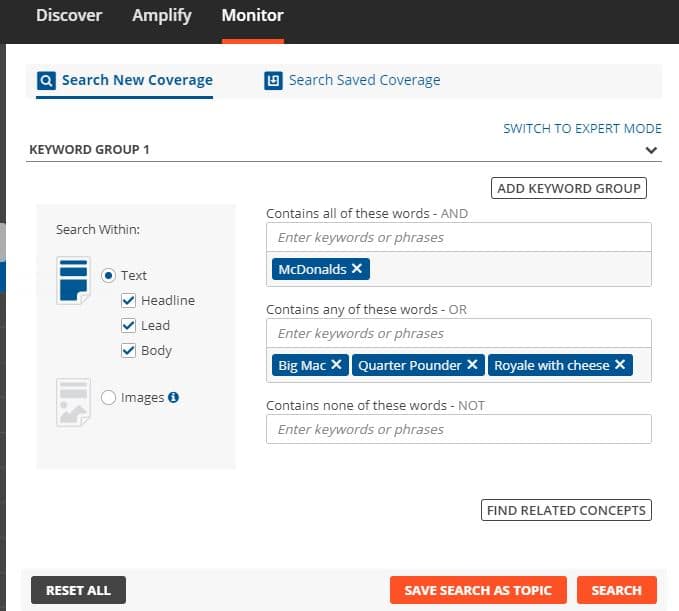Click the Search Saved Coverage save icon

273,81
